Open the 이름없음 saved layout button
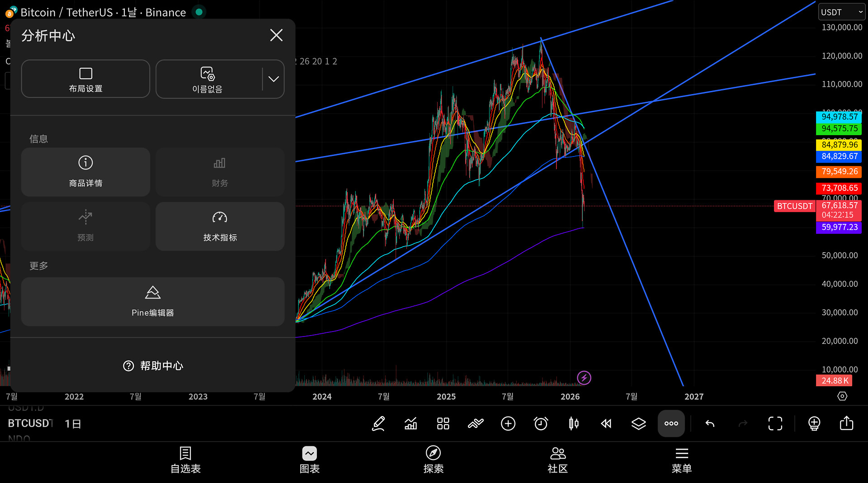 pos(208,79)
